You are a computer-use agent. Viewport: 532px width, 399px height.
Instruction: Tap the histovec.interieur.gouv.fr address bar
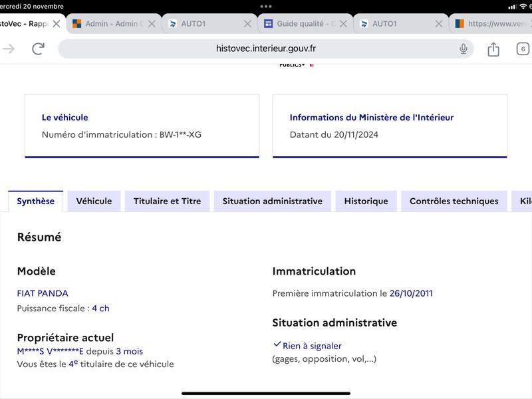pos(265,49)
